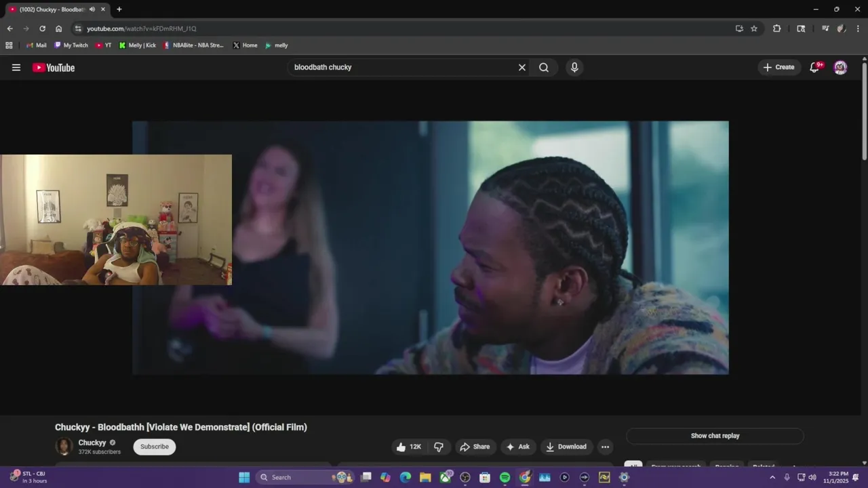
Task: Open NBABite - NBA Streams bookmark
Action: tap(194, 45)
